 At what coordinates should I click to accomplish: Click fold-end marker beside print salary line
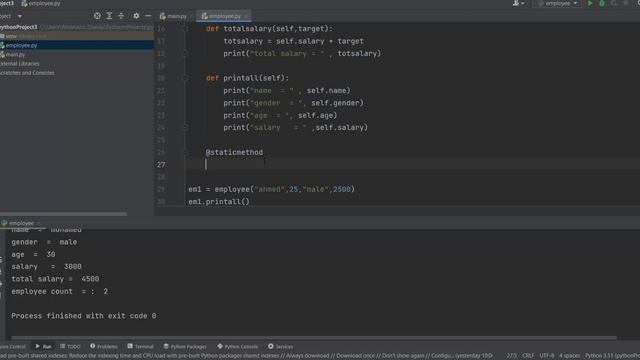tap(185, 128)
